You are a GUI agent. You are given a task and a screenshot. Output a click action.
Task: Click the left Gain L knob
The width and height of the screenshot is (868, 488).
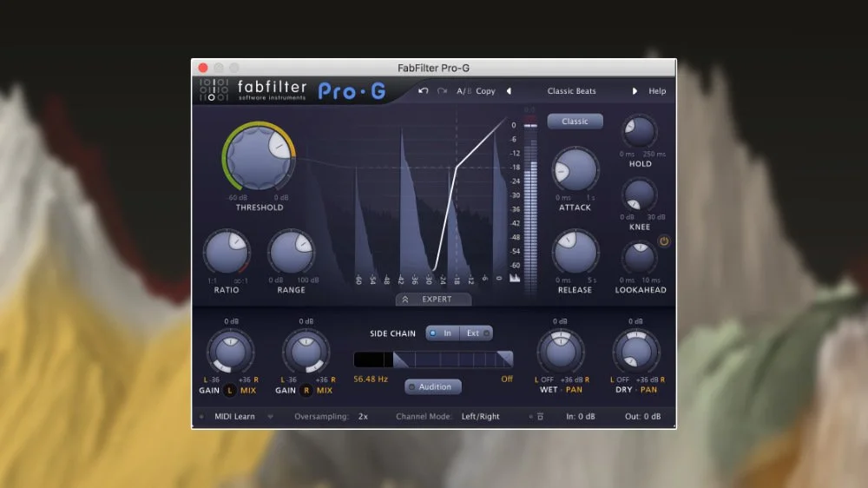point(230,351)
